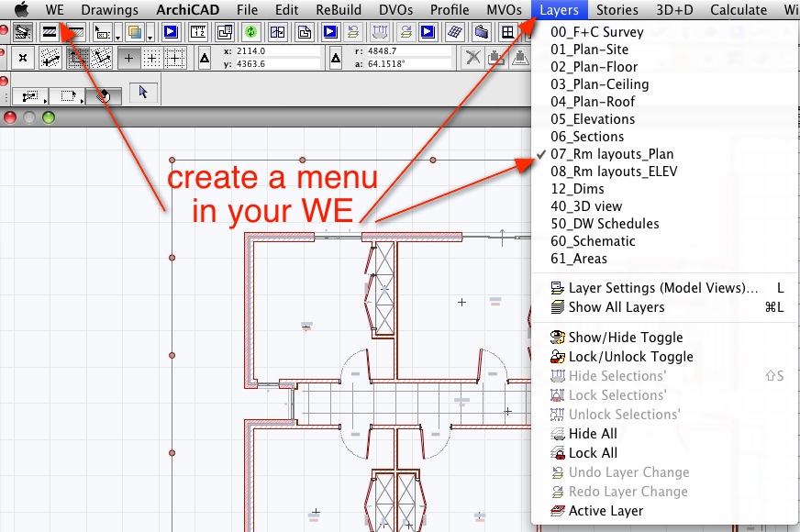This screenshot has width=800, height=532.
Task: Click the green Rebuild refresh icon
Action: [251, 31]
